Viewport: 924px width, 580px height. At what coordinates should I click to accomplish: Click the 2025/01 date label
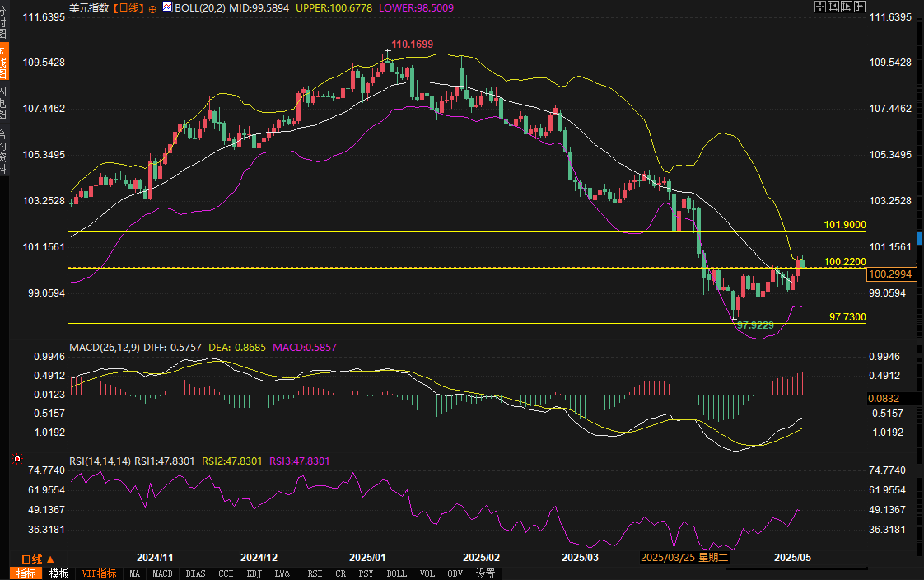[368, 558]
